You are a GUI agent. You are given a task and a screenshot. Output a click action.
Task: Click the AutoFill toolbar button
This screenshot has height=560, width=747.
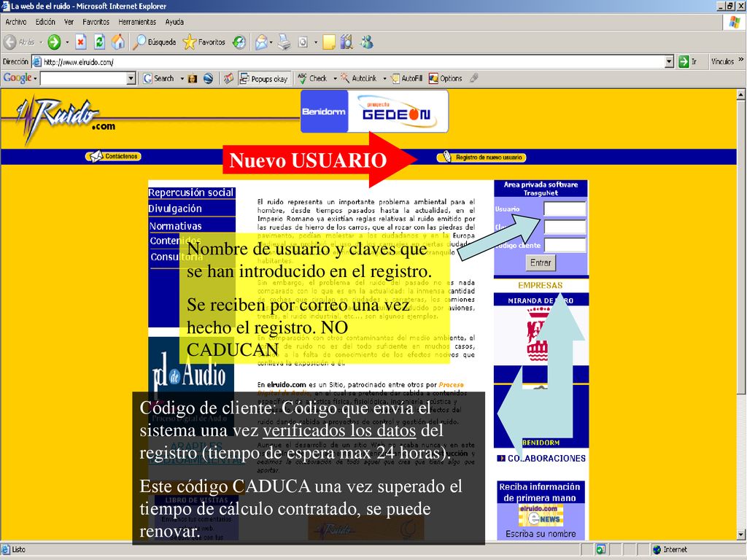407,79
